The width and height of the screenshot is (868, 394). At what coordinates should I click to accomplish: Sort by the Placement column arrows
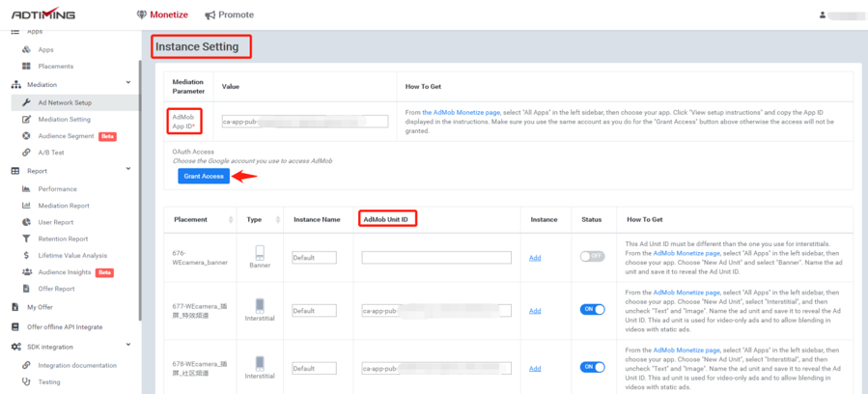point(231,219)
